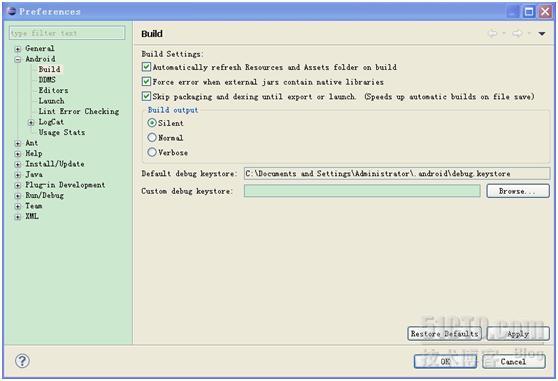Click the Default debug keystore path field
The height and width of the screenshot is (381, 558).
(397, 173)
